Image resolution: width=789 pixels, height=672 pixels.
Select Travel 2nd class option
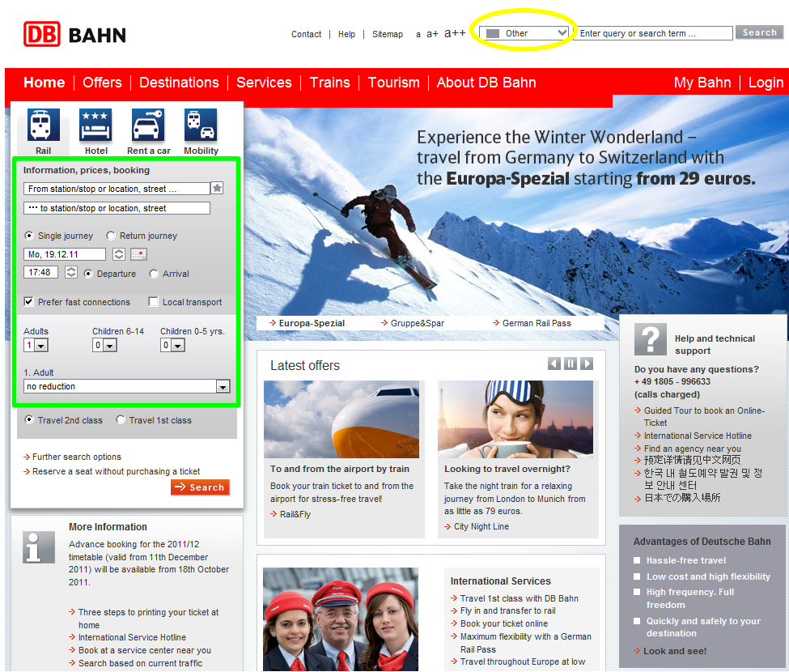click(x=29, y=420)
